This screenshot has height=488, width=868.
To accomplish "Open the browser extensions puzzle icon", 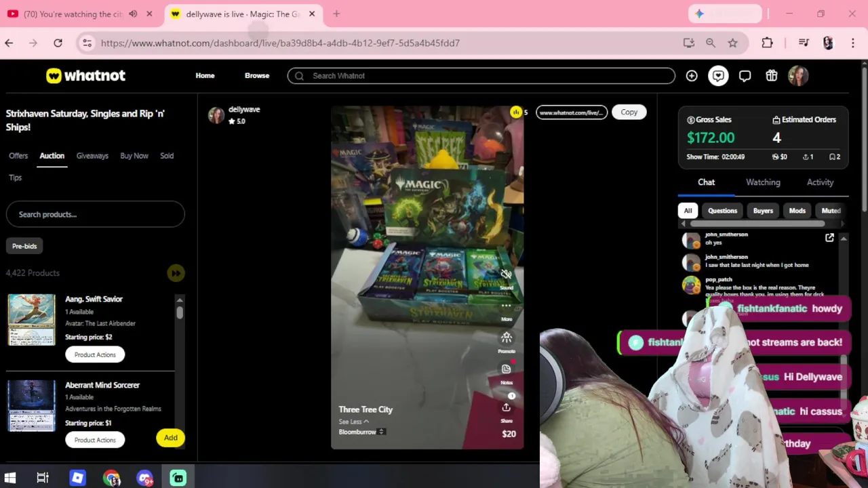I will tap(767, 43).
